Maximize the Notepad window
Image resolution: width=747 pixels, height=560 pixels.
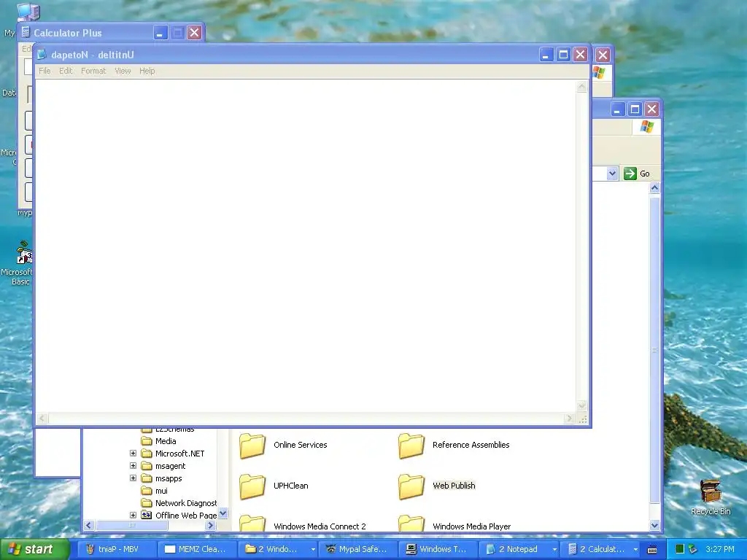click(562, 55)
